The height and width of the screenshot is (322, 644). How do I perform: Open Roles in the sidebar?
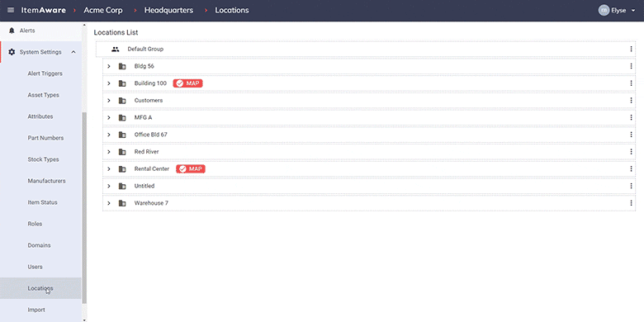pyautogui.click(x=35, y=224)
